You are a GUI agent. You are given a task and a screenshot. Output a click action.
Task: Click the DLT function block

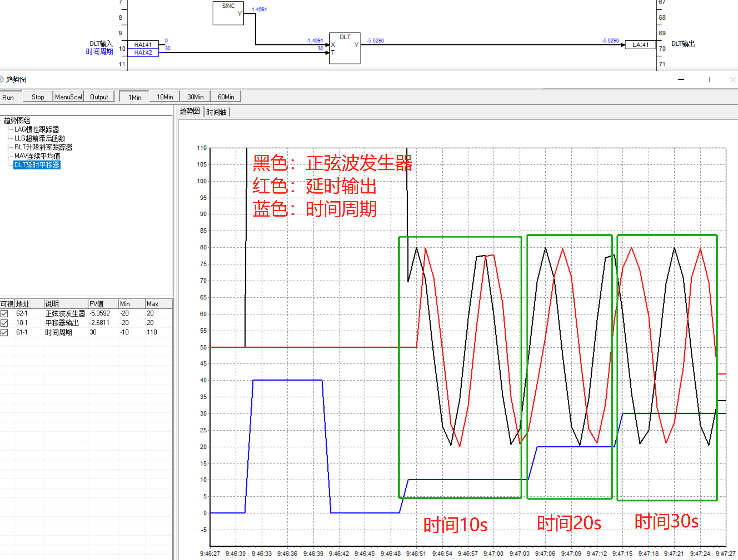345,48
